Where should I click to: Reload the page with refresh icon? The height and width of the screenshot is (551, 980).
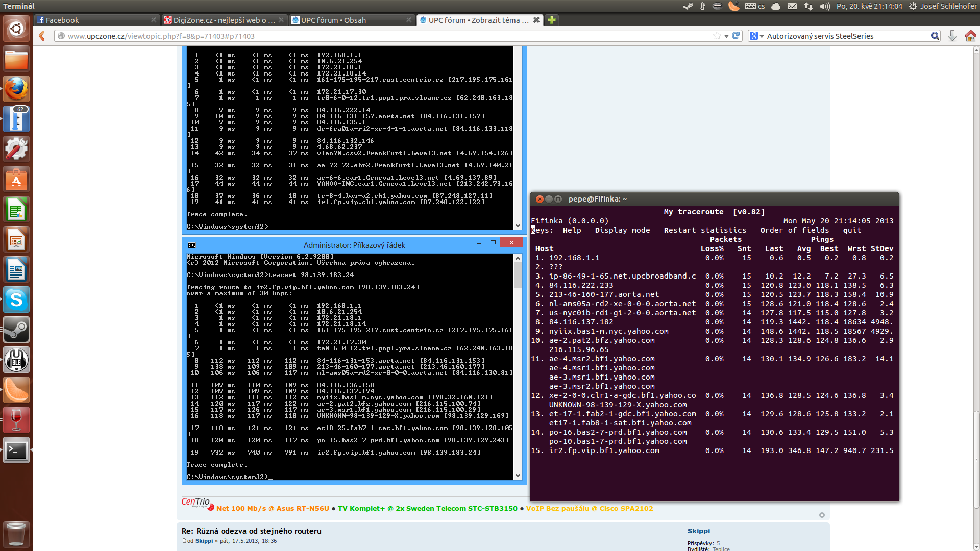(x=736, y=36)
